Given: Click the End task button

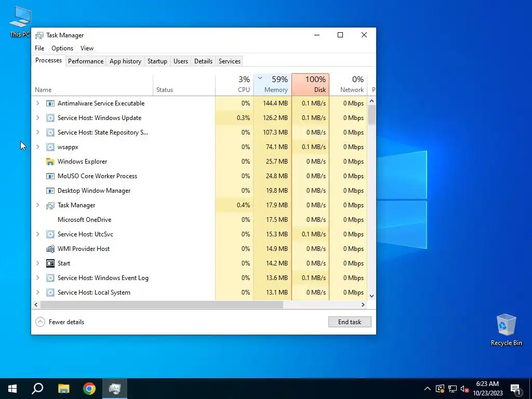Looking at the screenshot, I should (x=350, y=322).
